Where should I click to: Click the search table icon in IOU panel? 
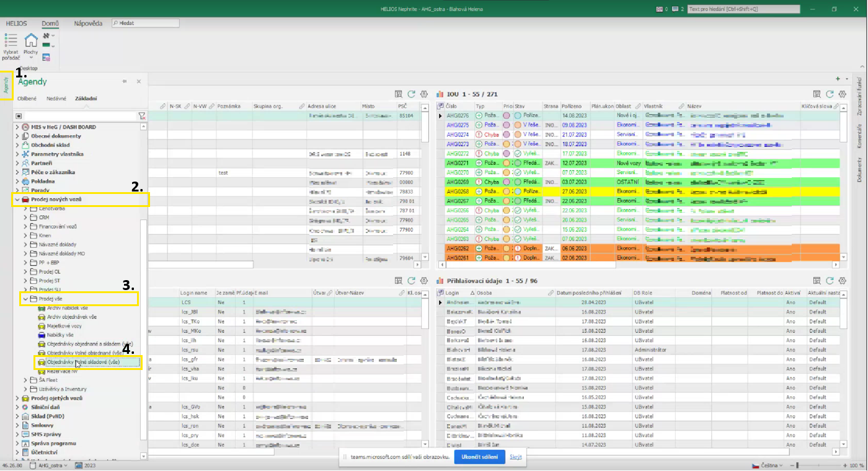coord(817,94)
